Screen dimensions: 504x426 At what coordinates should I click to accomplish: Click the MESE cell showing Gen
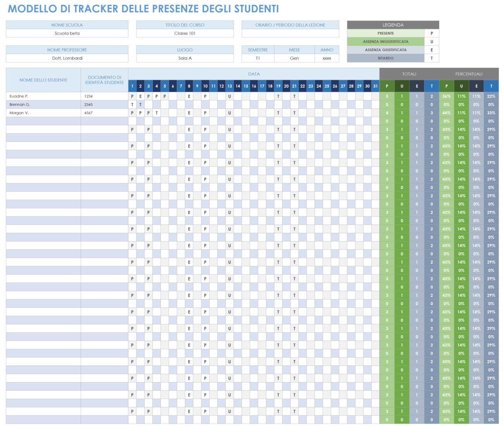pyautogui.click(x=294, y=58)
